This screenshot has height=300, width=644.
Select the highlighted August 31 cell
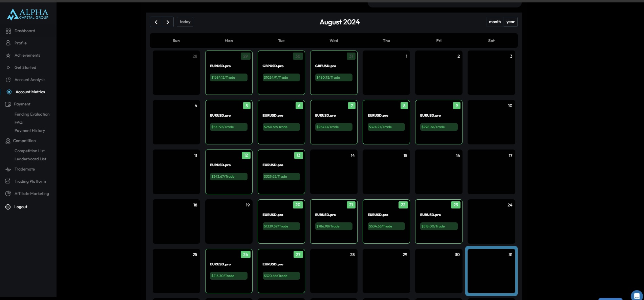491,271
